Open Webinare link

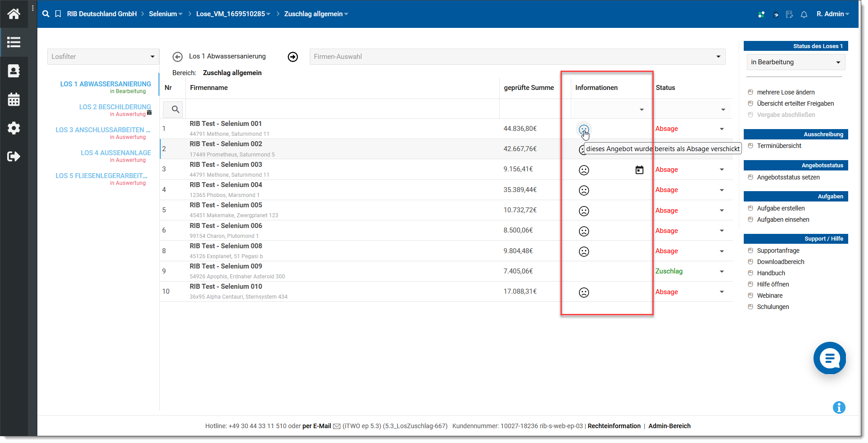[769, 295]
